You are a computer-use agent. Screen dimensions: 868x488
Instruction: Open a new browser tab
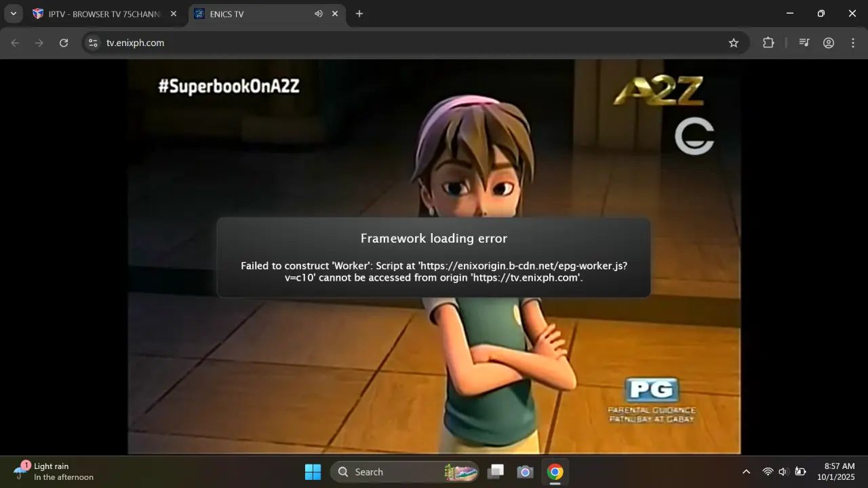click(x=359, y=14)
